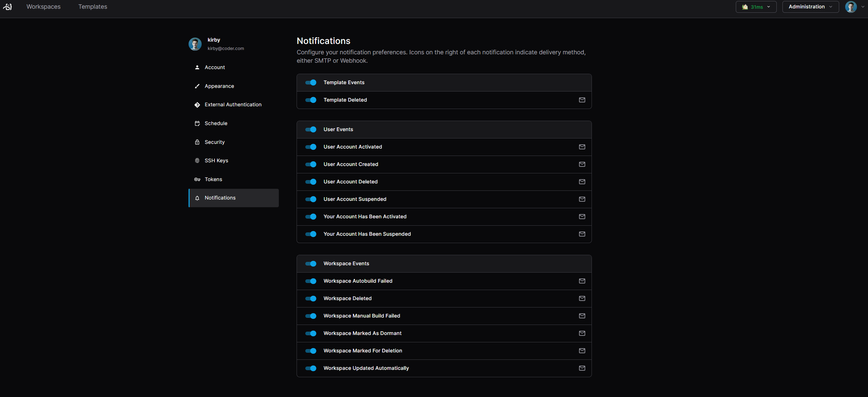Click the Notifications bell icon
This screenshot has width=868, height=397.
click(x=197, y=198)
